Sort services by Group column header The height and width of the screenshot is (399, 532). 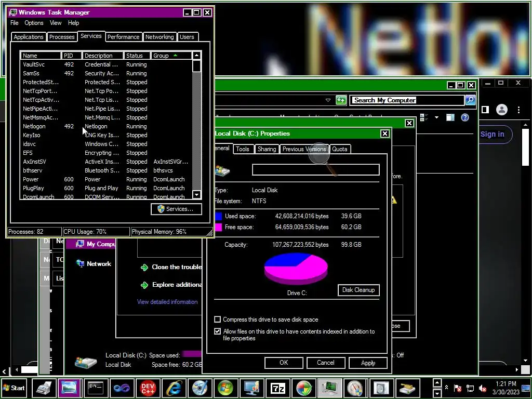(171, 55)
